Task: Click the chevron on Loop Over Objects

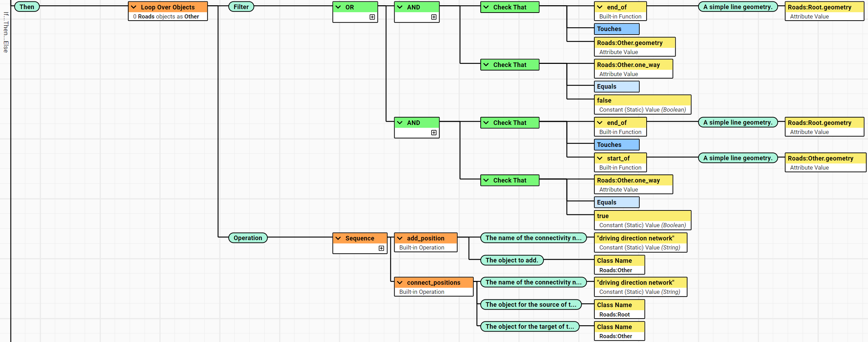Action: (x=134, y=7)
